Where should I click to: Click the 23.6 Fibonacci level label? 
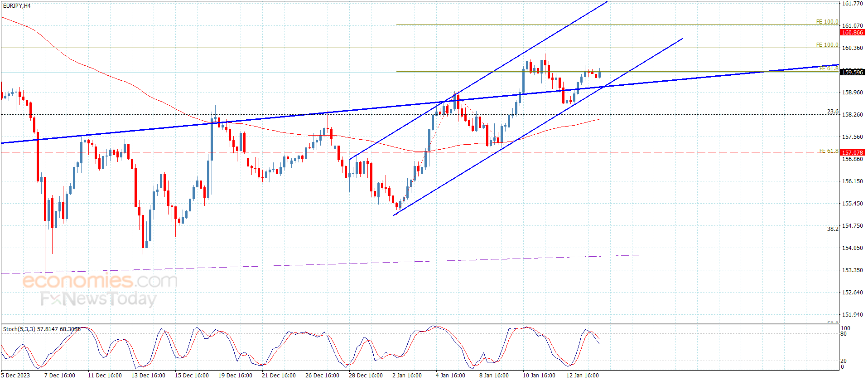[833, 112]
